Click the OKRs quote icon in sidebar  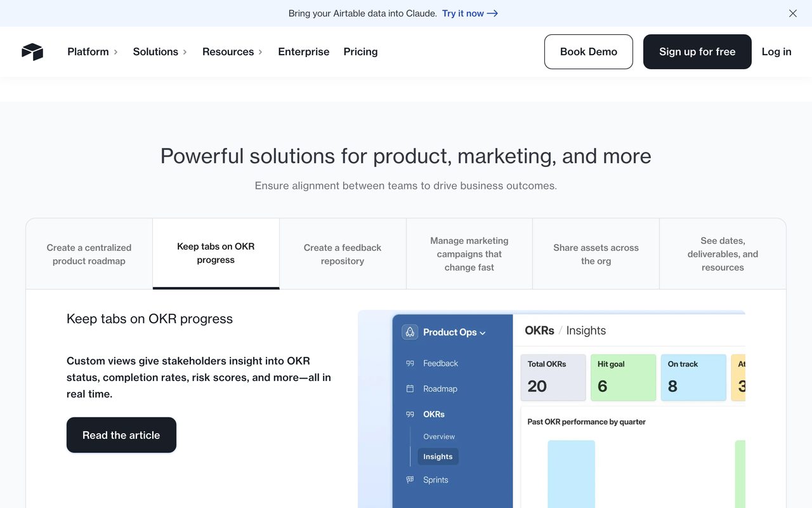[x=410, y=414]
